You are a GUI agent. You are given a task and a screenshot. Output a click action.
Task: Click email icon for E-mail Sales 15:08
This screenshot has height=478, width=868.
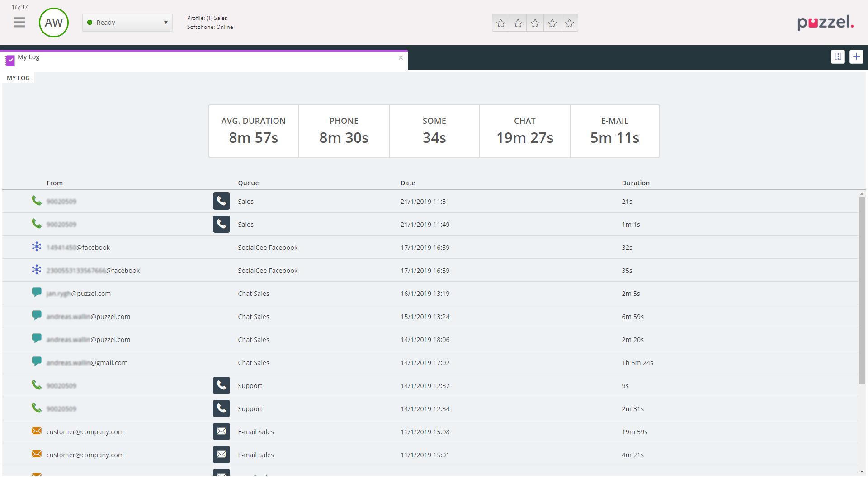221,431
